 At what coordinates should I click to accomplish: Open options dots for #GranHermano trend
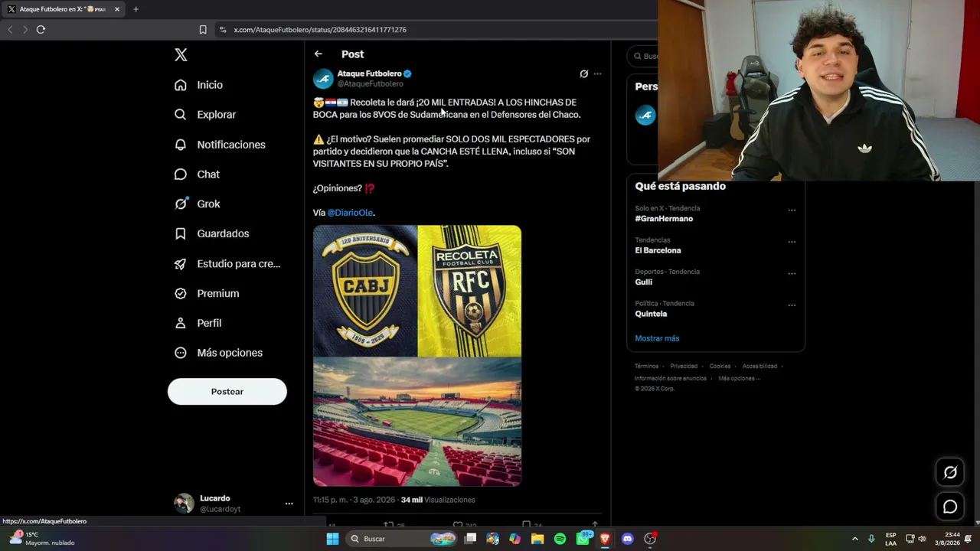[792, 210]
